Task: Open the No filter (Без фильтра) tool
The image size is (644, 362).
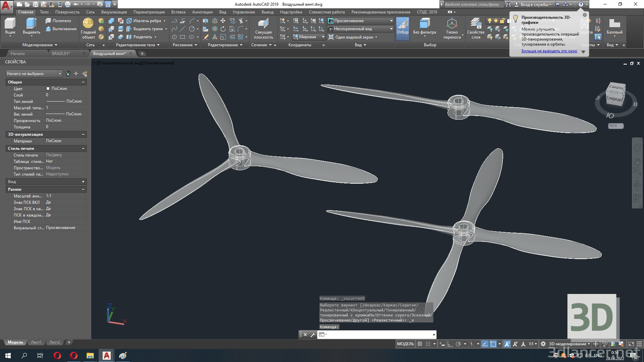Action: tap(425, 26)
